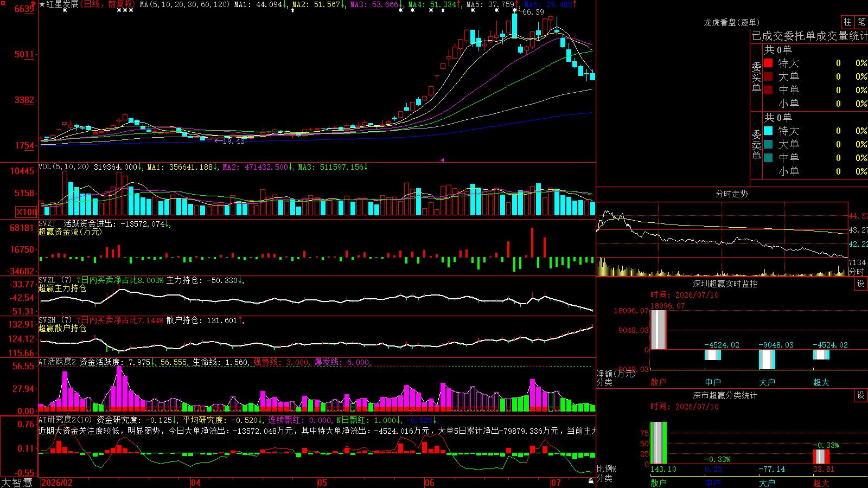Click the 06 month timeline marker
Viewport: 868px width, 488px height.
430,483
